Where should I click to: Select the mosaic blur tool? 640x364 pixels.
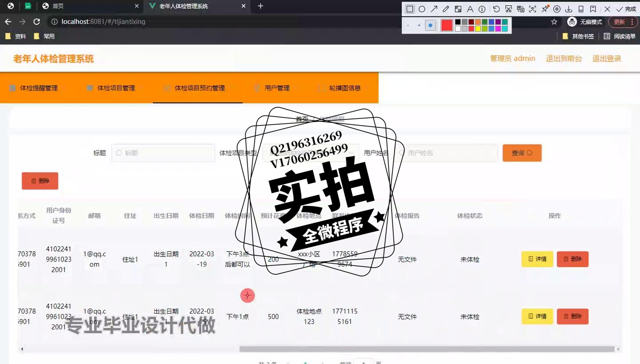tap(458, 9)
